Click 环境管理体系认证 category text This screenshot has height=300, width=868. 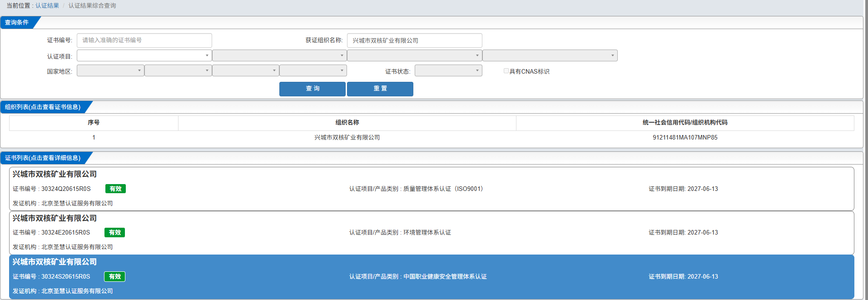coord(427,232)
